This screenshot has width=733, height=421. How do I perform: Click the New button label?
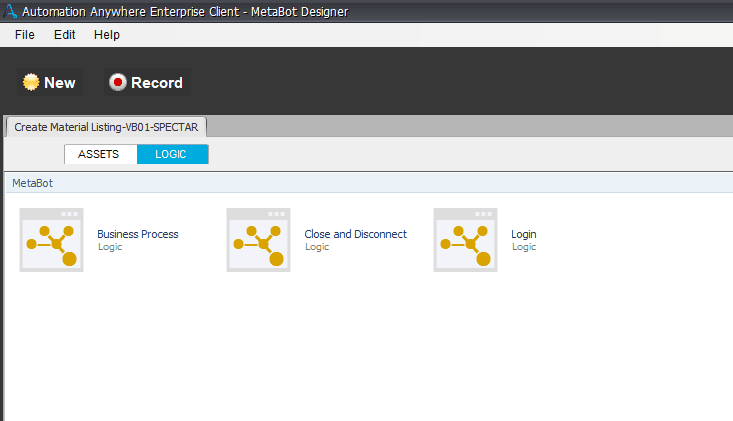pyautogui.click(x=60, y=83)
